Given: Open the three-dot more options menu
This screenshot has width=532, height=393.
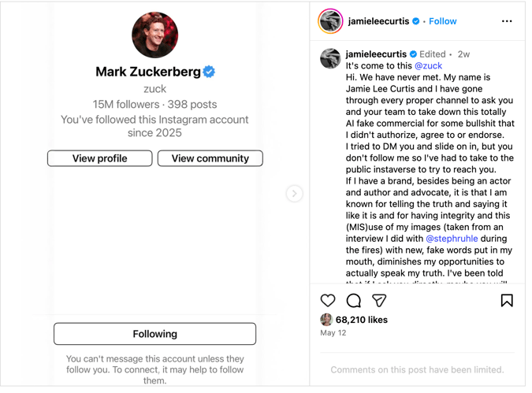Looking at the screenshot, I should pyautogui.click(x=507, y=21).
